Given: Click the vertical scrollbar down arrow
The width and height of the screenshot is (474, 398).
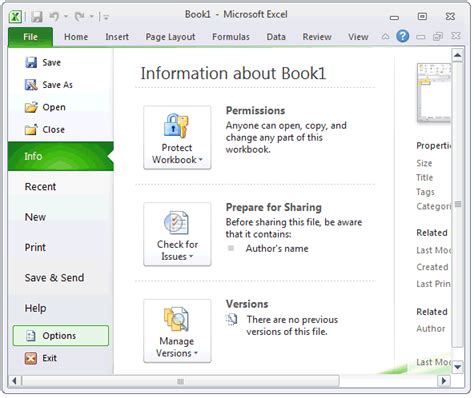Looking at the screenshot, I should [x=458, y=367].
